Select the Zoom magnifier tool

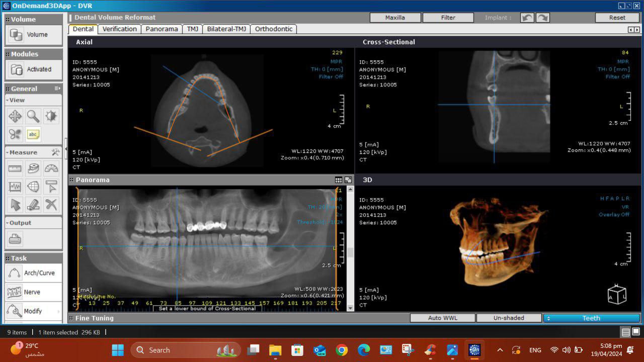(x=33, y=116)
